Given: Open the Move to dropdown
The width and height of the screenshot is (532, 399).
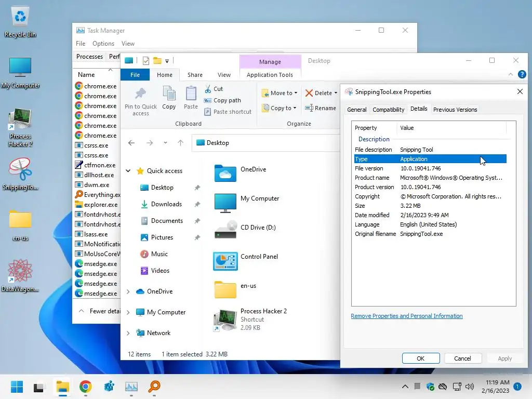Looking at the screenshot, I should click(280, 93).
